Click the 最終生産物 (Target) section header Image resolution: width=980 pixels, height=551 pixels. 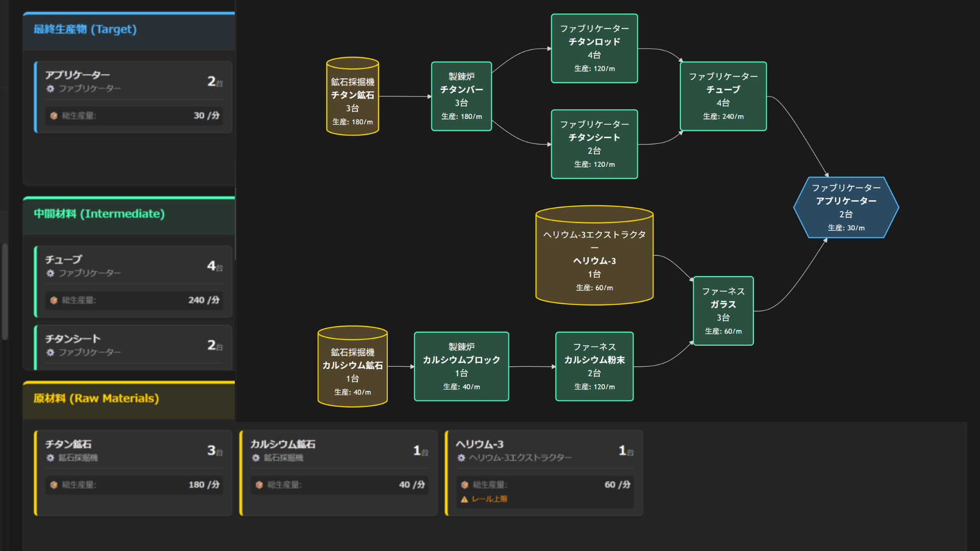coord(85,30)
